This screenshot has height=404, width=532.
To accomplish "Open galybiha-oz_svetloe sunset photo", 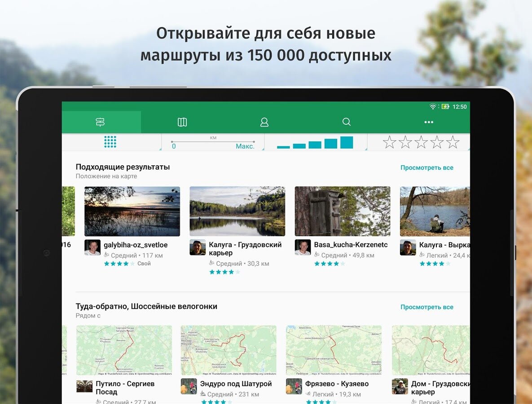I will (132, 211).
